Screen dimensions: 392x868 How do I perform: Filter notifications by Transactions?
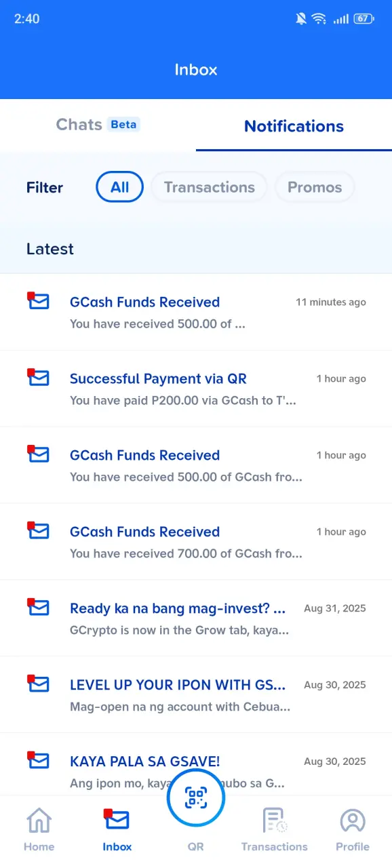(x=209, y=187)
